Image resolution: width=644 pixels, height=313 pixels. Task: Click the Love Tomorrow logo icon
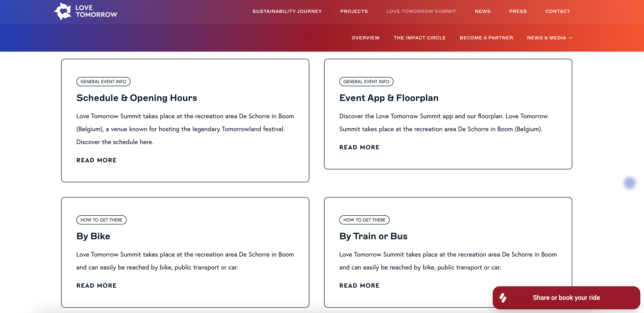pyautogui.click(x=63, y=11)
